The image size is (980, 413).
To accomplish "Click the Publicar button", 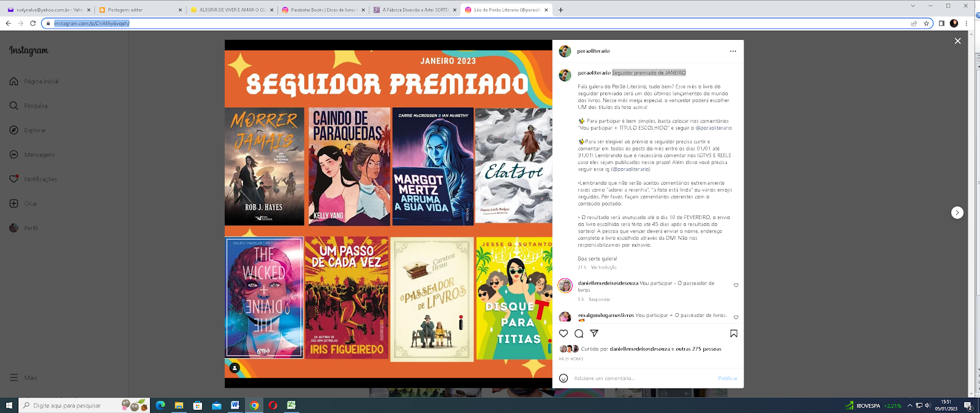I will [728, 378].
